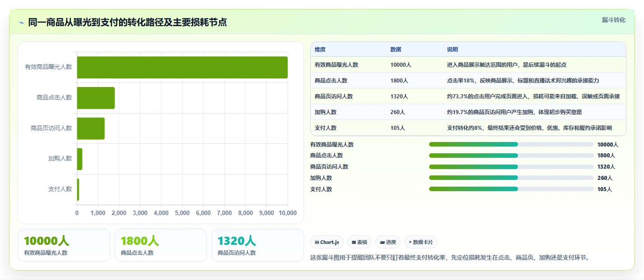This screenshot has width=644, height=280.
Task: Click table value 1320人
Action: 400,96
